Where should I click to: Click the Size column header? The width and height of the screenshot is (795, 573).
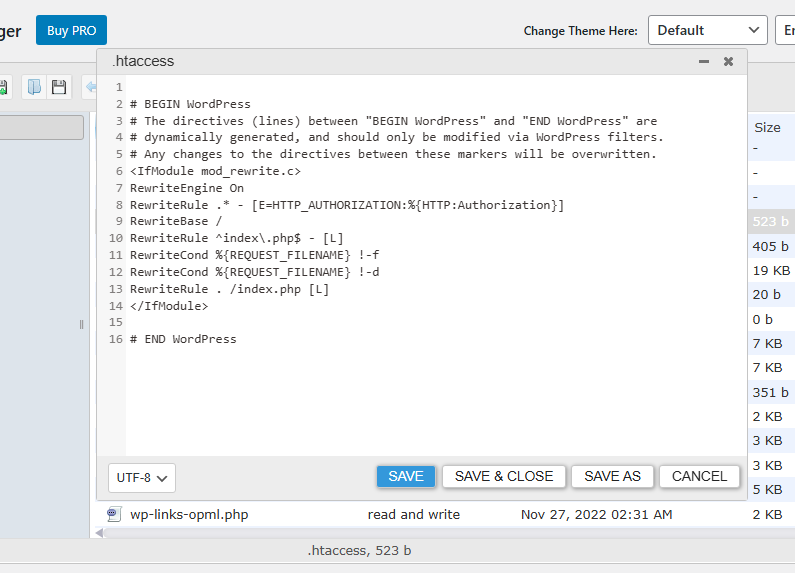[x=767, y=127]
